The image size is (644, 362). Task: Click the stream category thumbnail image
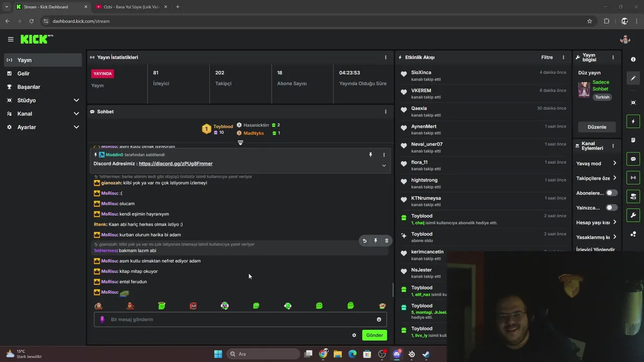tap(584, 89)
